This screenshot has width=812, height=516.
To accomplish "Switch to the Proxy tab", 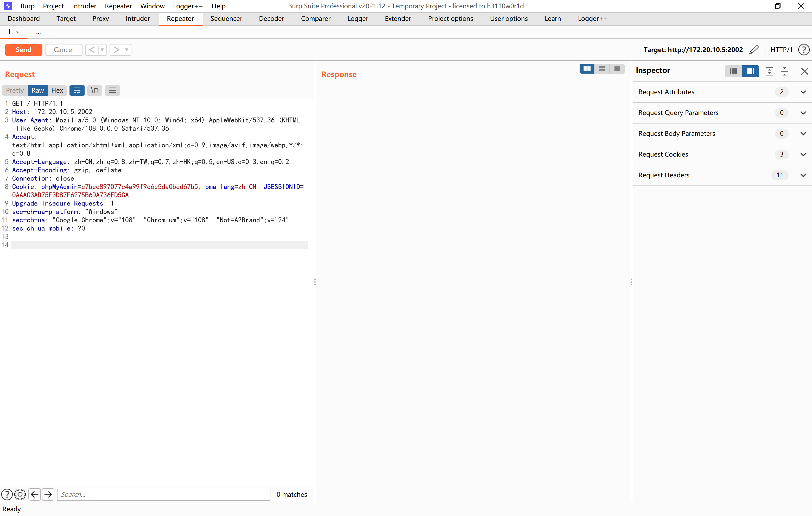I will point(100,18).
